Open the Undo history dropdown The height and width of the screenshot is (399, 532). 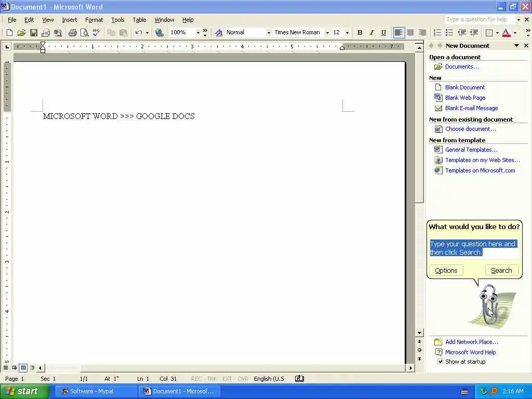coord(147,33)
